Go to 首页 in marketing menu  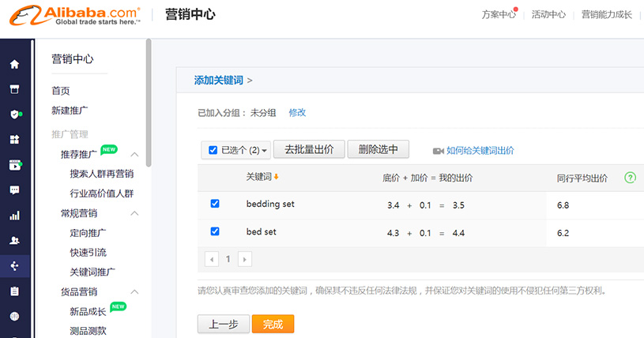click(x=61, y=91)
